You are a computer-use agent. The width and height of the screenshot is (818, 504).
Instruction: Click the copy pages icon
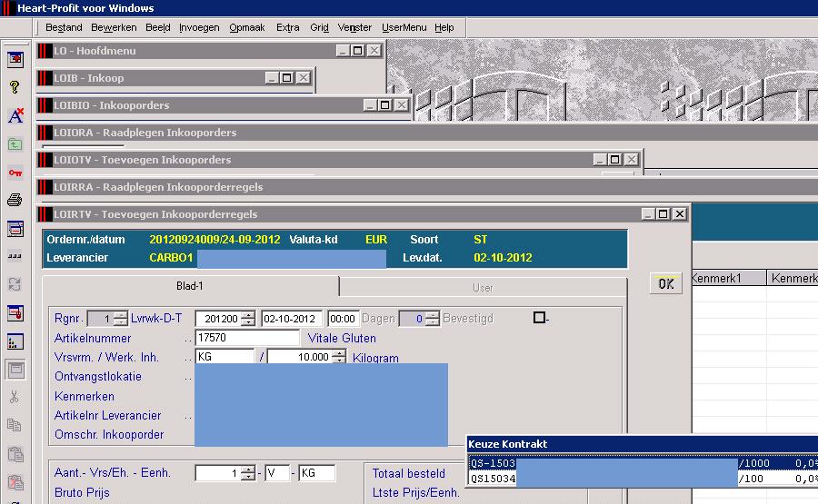(x=15, y=426)
